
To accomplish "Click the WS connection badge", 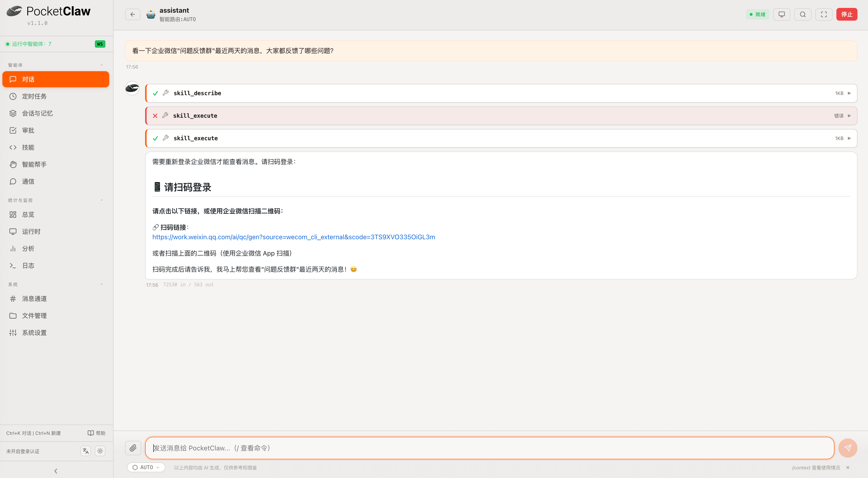I will pyautogui.click(x=100, y=44).
